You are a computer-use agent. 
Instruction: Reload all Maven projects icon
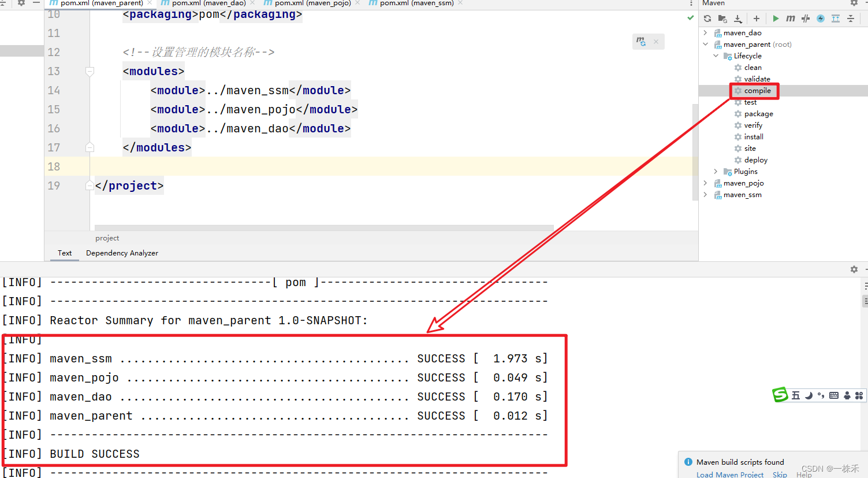(x=707, y=18)
